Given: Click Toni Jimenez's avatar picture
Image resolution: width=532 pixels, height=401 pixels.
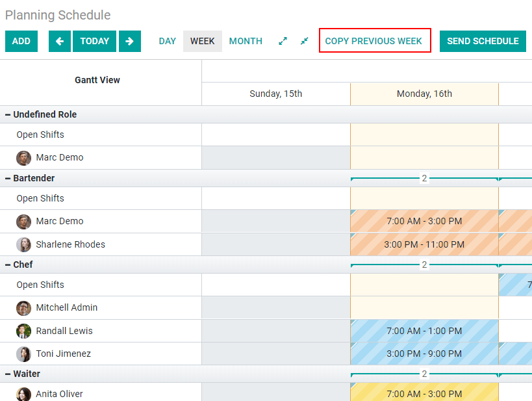Looking at the screenshot, I should click(24, 354).
